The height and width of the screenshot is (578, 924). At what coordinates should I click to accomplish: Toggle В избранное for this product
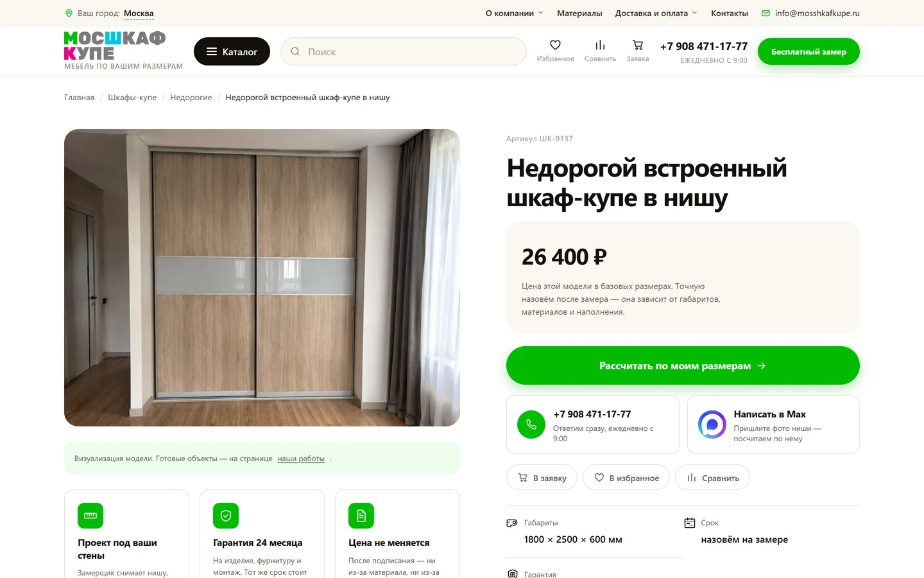coord(626,477)
